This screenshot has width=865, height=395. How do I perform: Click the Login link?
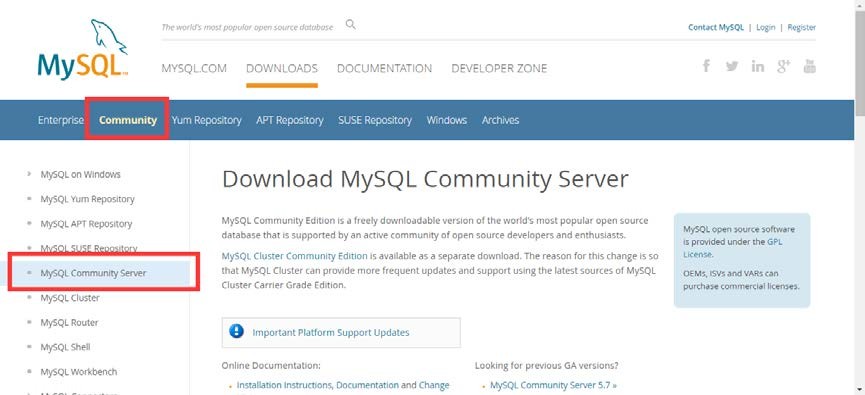[766, 27]
